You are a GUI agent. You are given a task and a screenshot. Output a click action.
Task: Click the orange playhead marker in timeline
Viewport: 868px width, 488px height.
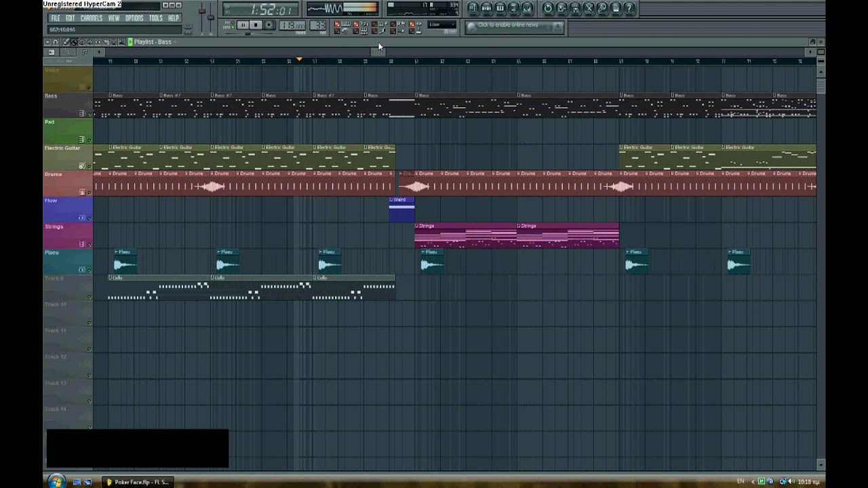pos(299,60)
